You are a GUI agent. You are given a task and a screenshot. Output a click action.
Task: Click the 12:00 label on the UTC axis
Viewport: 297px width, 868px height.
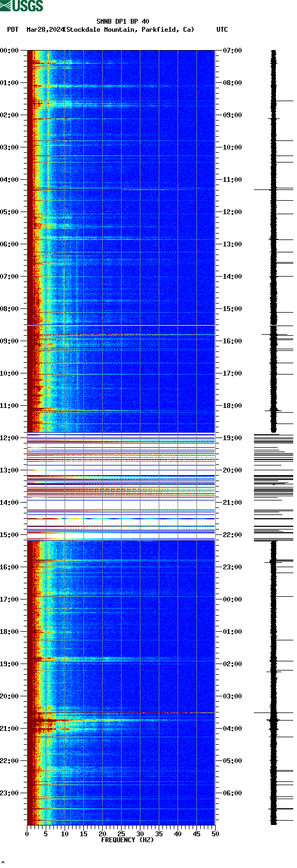click(x=232, y=212)
